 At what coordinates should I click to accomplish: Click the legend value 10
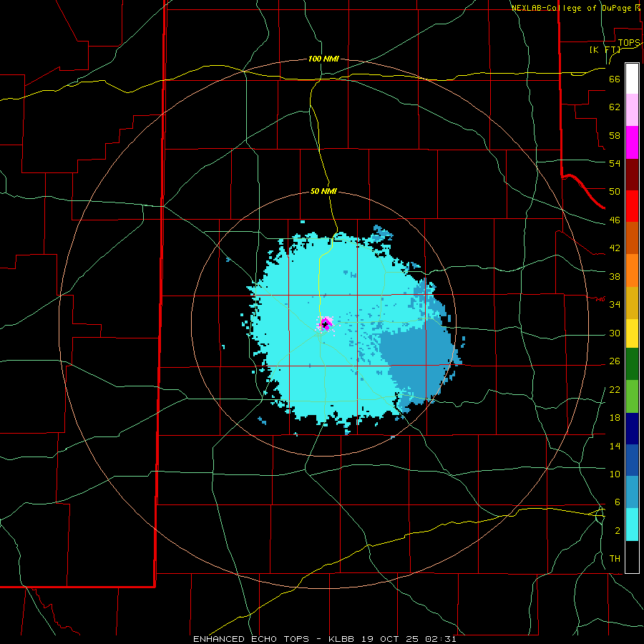click(615, 474)
